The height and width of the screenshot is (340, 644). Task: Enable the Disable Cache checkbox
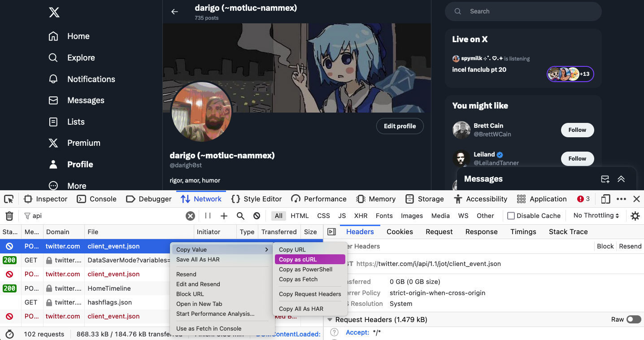click(x=511, y=216)
